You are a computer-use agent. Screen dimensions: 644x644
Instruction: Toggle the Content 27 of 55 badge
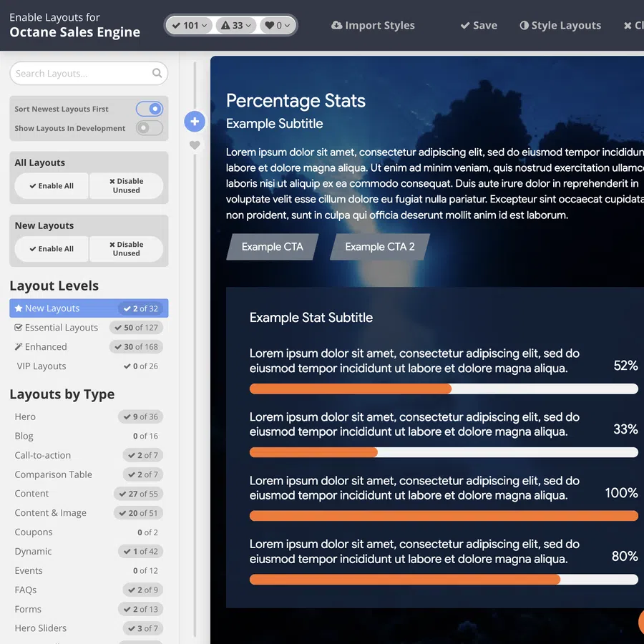coord(138,494)
